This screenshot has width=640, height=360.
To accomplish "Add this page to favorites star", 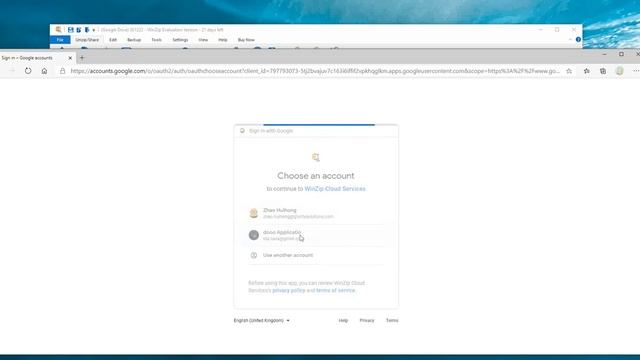I will [x=569, y=71].
